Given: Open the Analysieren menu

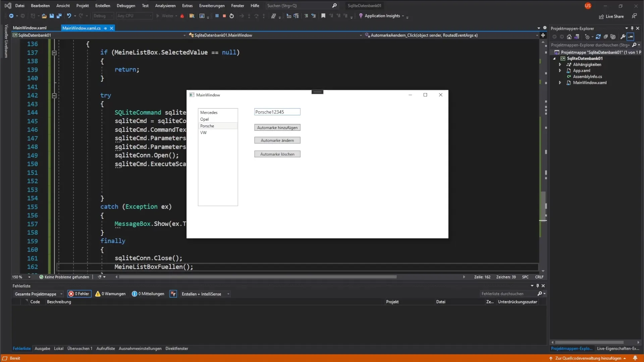Looking at the screenshot, I should tap(165, 6).
